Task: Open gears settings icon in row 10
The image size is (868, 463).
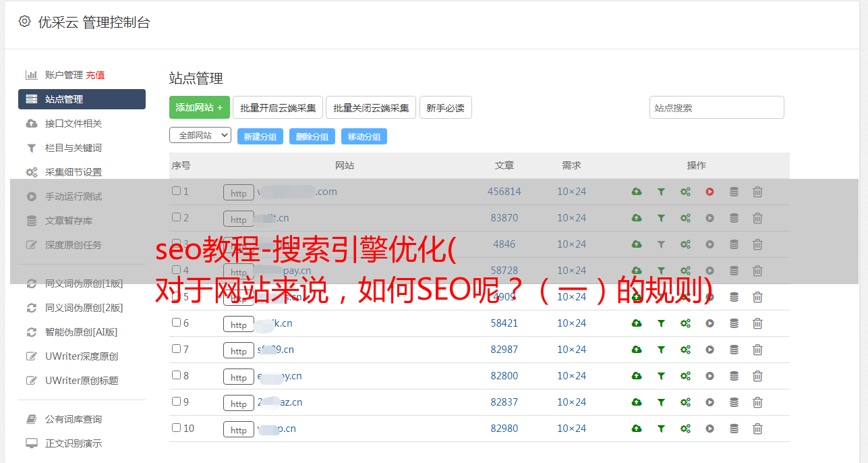Action: coord(685,429)
